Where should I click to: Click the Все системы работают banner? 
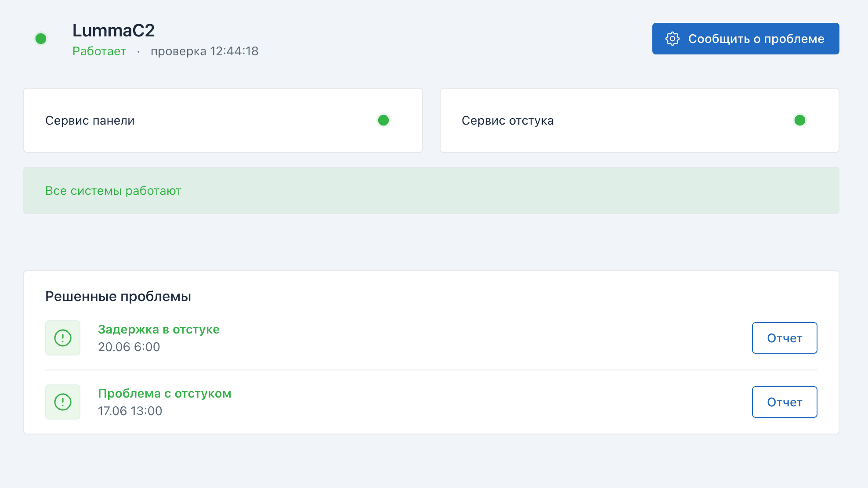[430, 190]
